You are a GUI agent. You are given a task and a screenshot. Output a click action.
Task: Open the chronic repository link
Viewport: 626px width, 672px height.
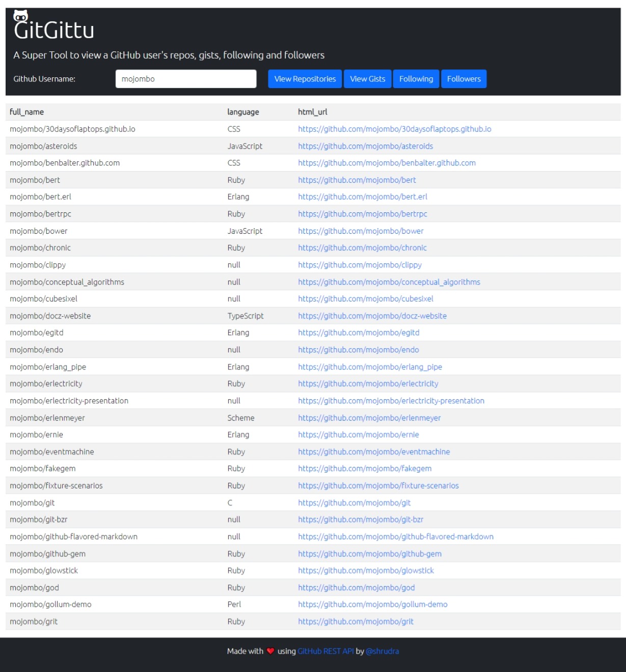[363, 248]
